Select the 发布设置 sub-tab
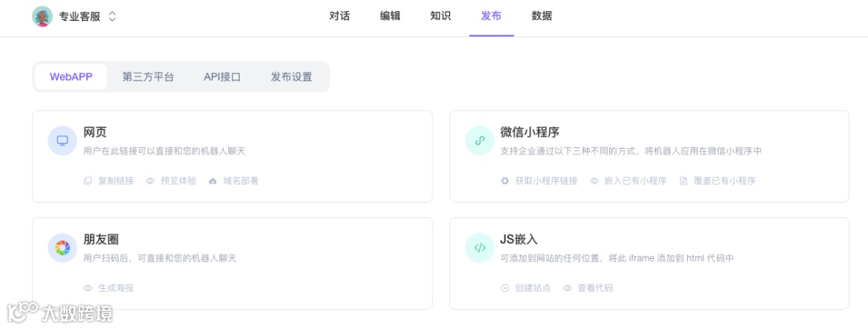868x329 pixels. coord(291,77)
